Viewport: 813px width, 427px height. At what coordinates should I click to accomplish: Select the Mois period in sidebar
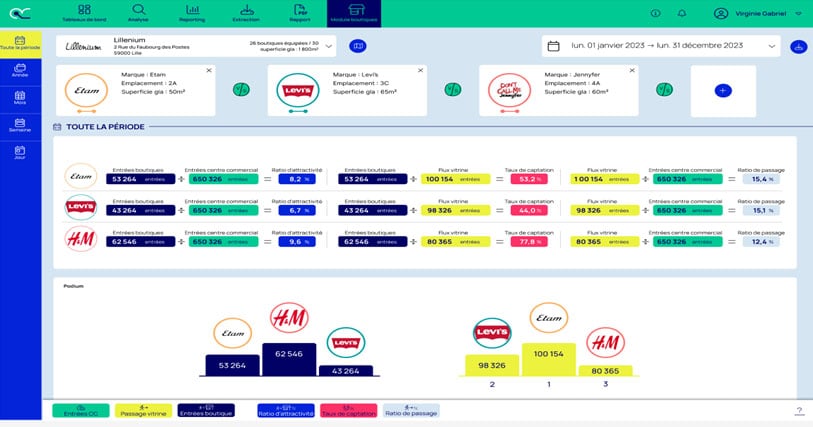click(x=20, y=98)
